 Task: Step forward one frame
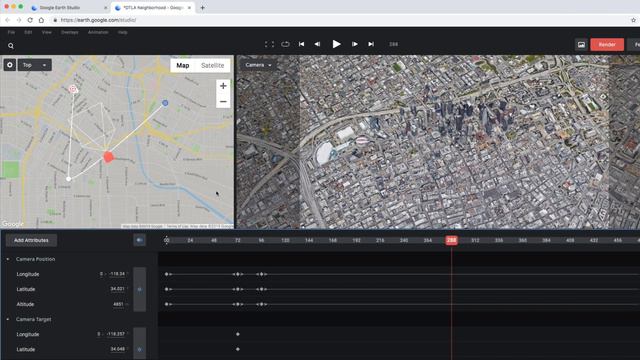point(355,44)
